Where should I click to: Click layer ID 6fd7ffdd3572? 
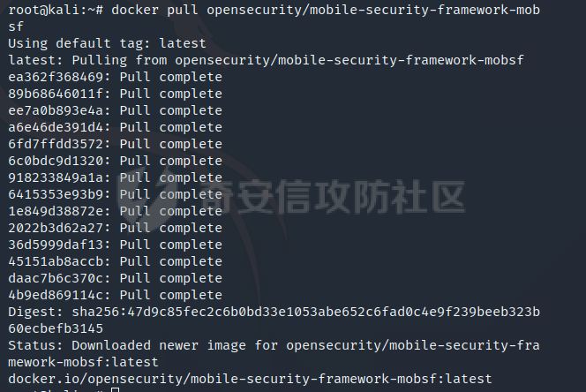pyautogui.click(x=56, y=144)
